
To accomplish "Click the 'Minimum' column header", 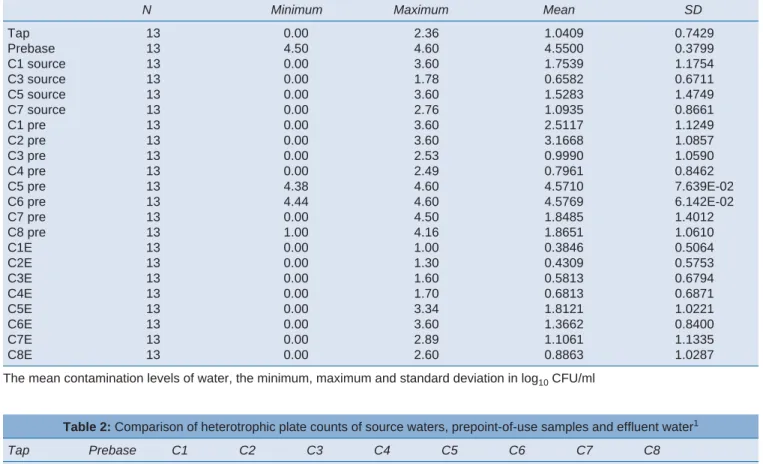I will coord(296,10).
